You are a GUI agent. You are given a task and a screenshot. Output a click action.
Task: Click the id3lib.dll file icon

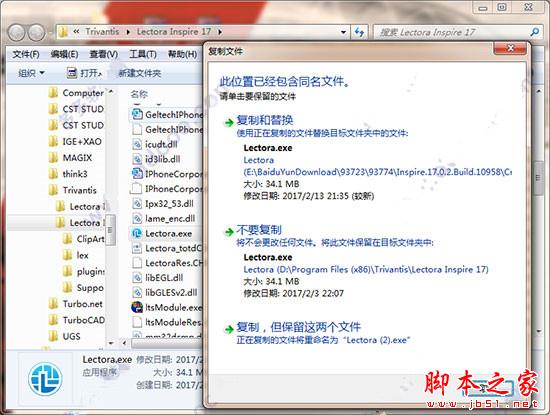[x=136, y=159]
